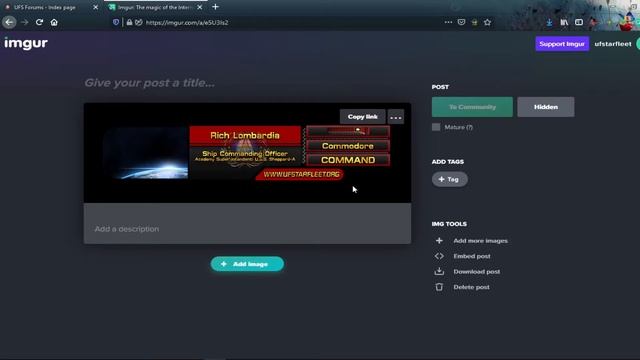Post To Community button
The width and height of the screenshot is (640, 360).
pos(472,107)
